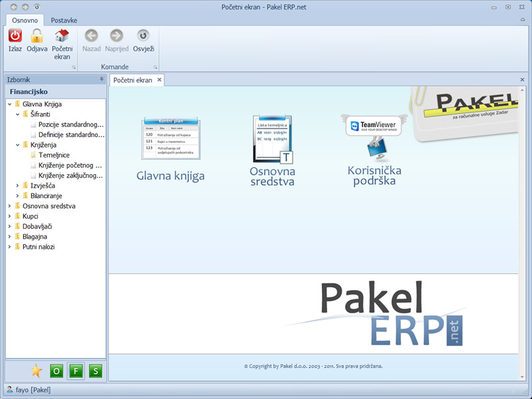Click the Izvješća folder icon

pos(25,186)
